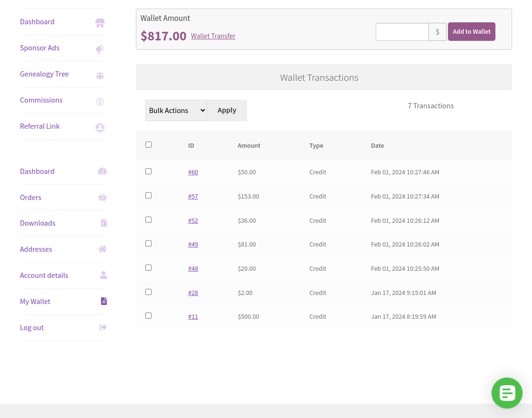The image size is (532, 418).
Task: Expand the store icon Dashboard menu entry
Action: coord(100,23)
